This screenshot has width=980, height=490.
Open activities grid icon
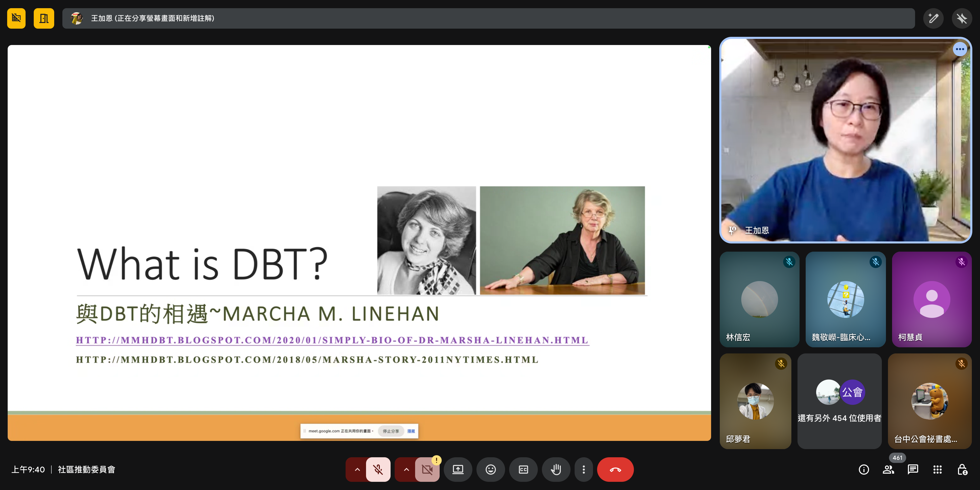[x=937, y=470]
